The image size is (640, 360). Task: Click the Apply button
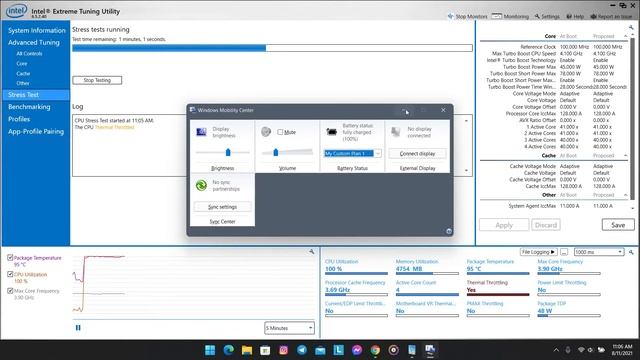coord(504,225)
